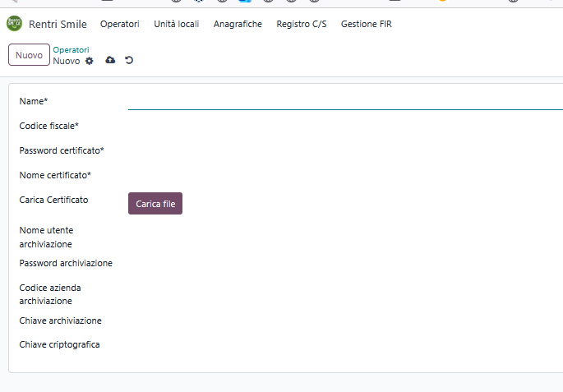Screen dimensions: 563x392
Task: Save record with the cloud upload icon
Action: [x=110, y=60]
